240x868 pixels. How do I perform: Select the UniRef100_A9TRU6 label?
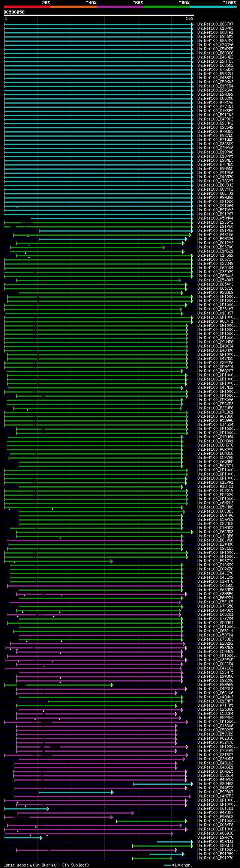tap(215, 173)
